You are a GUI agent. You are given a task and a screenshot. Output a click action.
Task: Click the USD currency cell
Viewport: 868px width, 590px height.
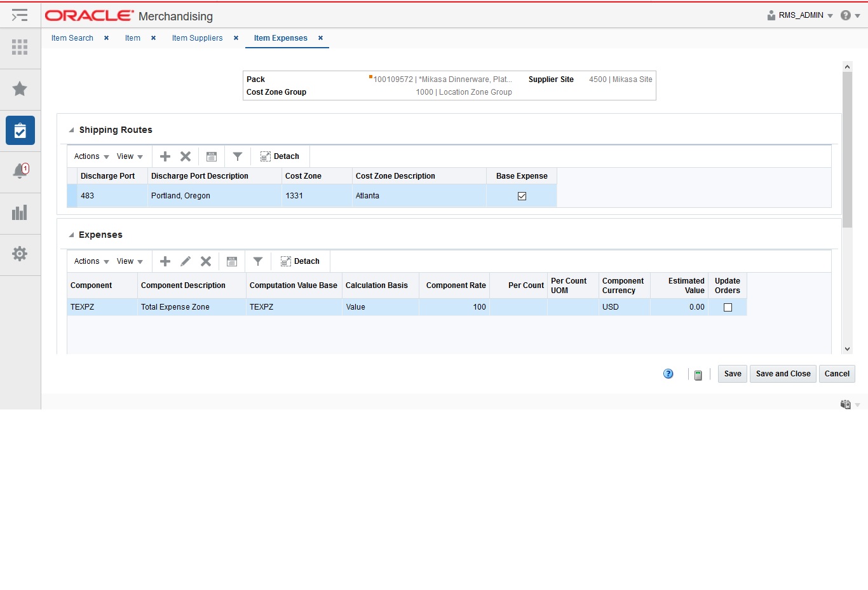(x=624, y=307)
